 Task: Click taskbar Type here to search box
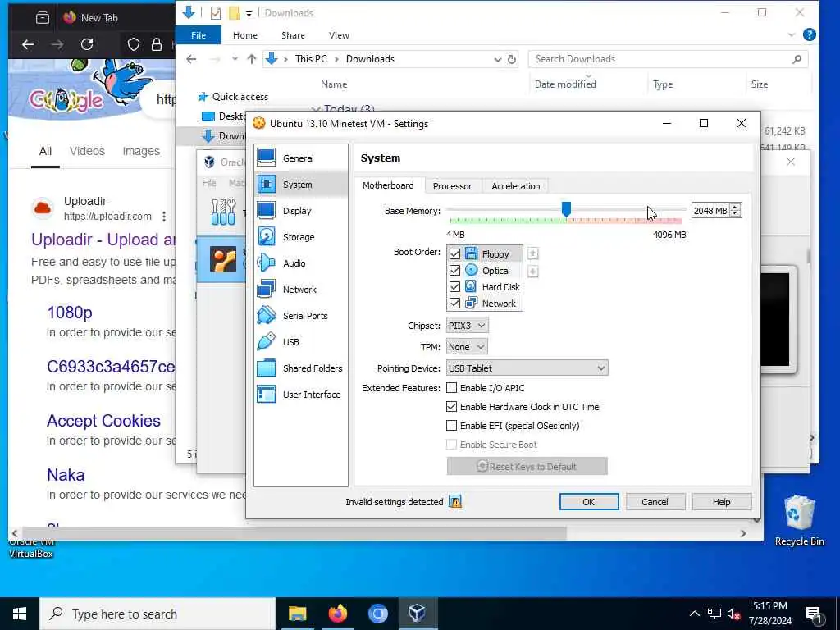[157, 614]
